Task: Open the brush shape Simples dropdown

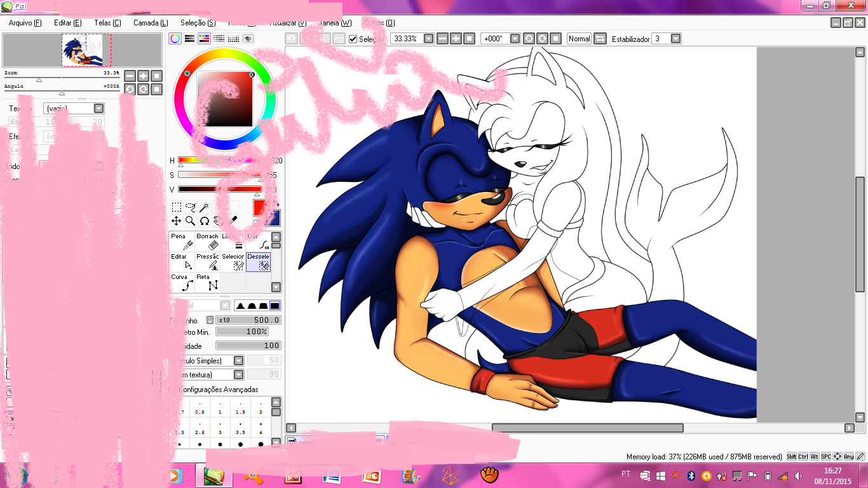Action: click(x=238, y=361)
